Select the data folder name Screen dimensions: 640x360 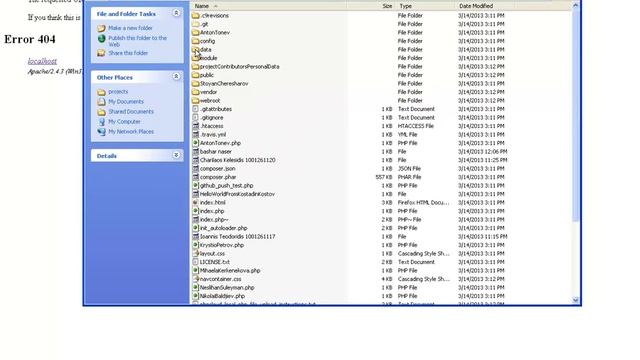[x=205, y=49]
